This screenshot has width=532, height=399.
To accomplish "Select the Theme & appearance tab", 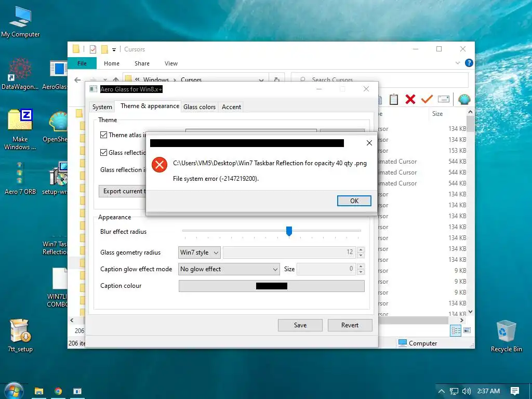I will 150,106.
